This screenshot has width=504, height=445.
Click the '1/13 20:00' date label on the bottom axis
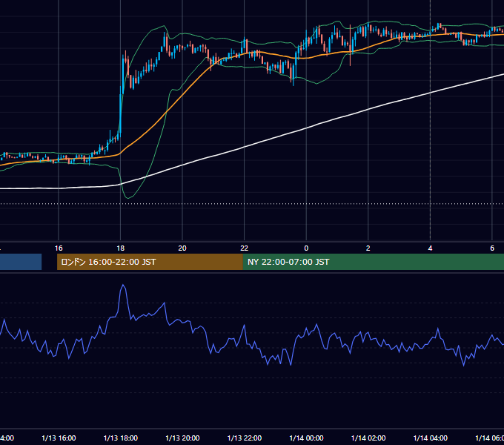click(182, 438)
